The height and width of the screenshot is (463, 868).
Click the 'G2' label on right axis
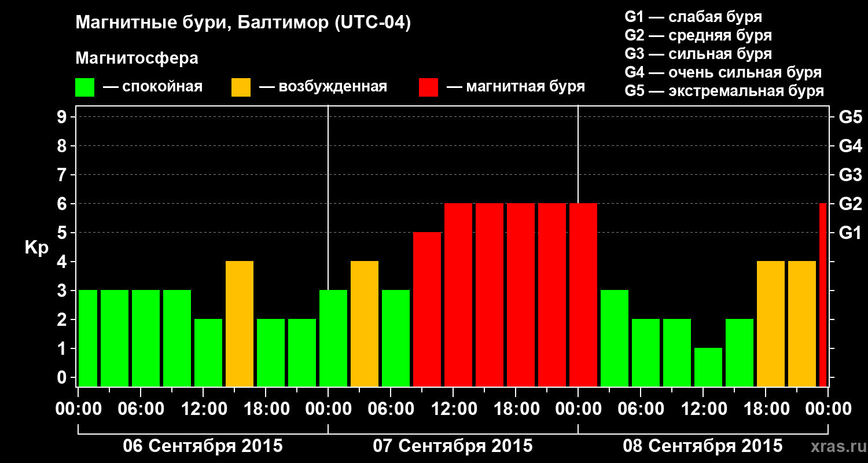(850, 204)
